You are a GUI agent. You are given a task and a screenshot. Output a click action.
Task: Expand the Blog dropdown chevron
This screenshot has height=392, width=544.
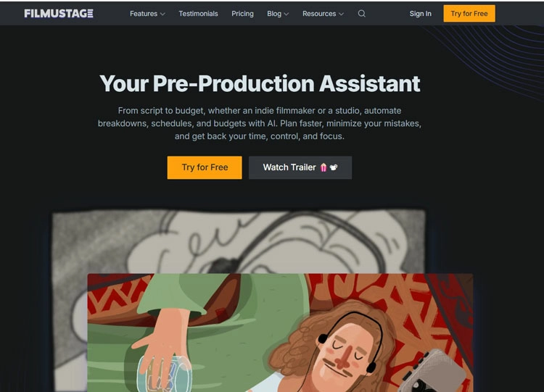point(287,14)
